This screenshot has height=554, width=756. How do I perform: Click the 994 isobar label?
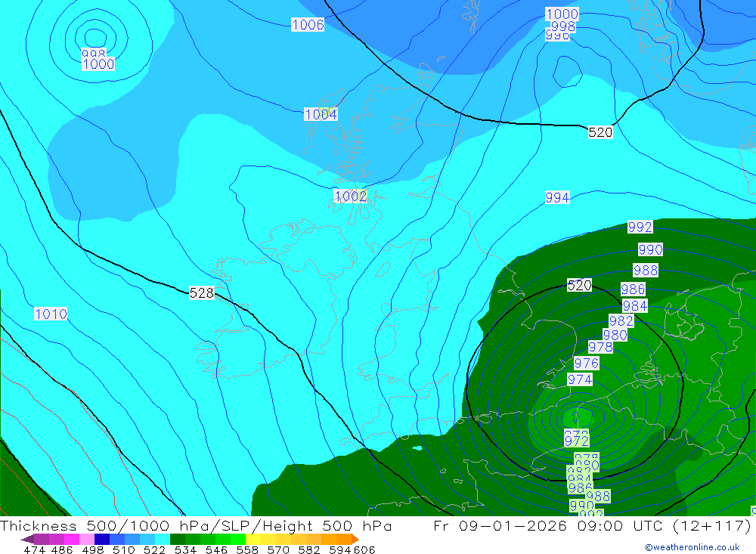click(x=557, y=197)
